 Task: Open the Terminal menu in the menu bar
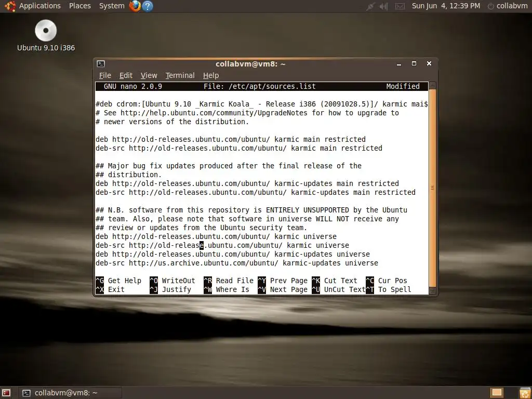[x=180, y=75]
